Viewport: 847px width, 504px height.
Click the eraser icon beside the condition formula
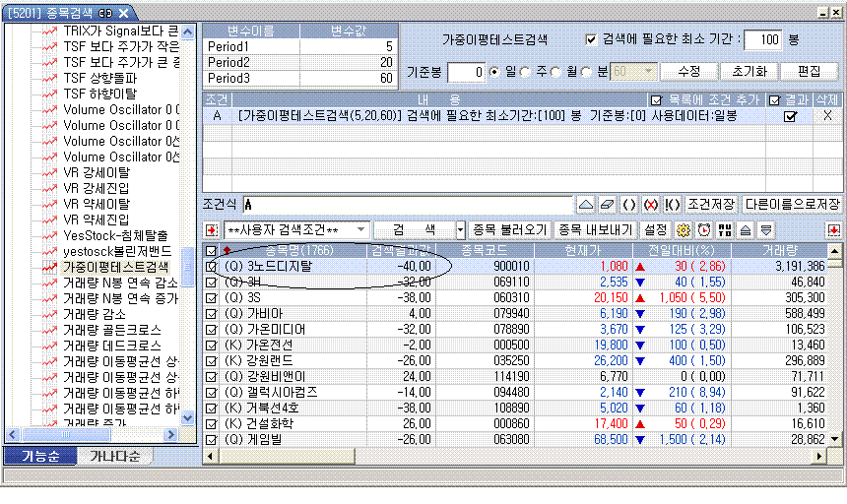(x=608, y=204)
